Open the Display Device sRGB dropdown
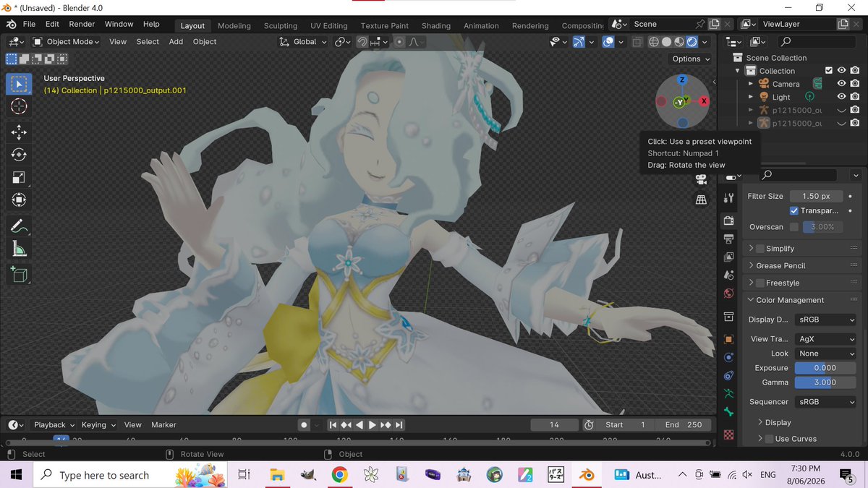 [825, 320]
